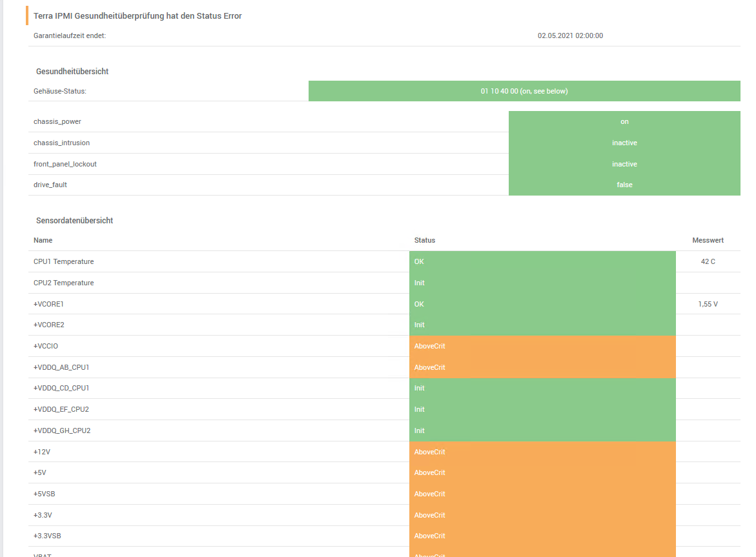Click the drive_fault 'false' value cell
The height and width of the screenshot is (557, 756).
624,185
